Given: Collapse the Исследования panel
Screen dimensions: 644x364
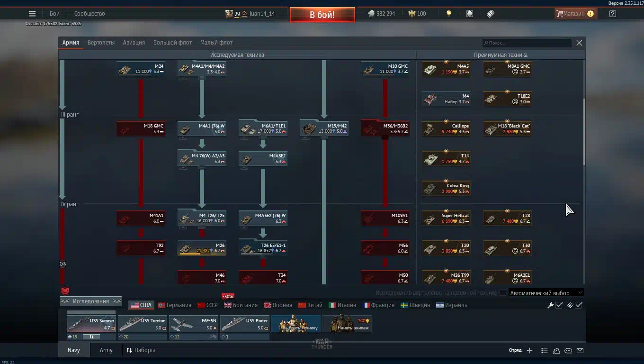Looking at the screenshot, I should pos(91,301).
